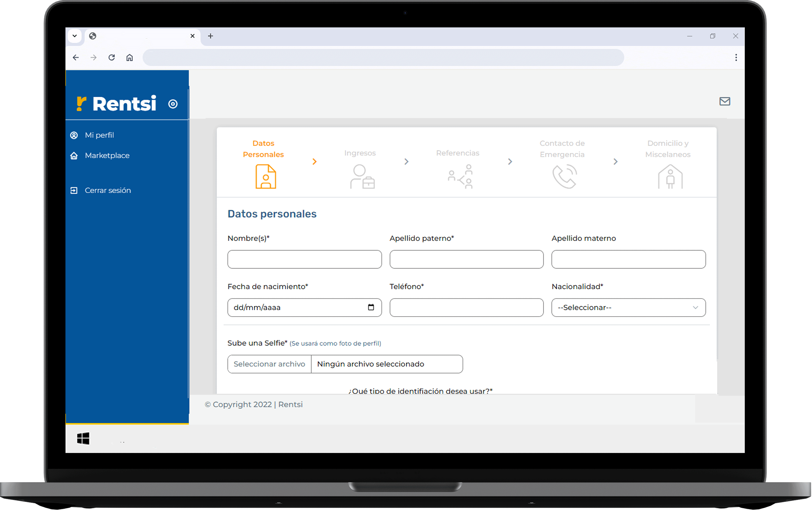This screenshot has height=510, width=812.
Task: Focus the Apellido materno input field
Action: [629, 259]
